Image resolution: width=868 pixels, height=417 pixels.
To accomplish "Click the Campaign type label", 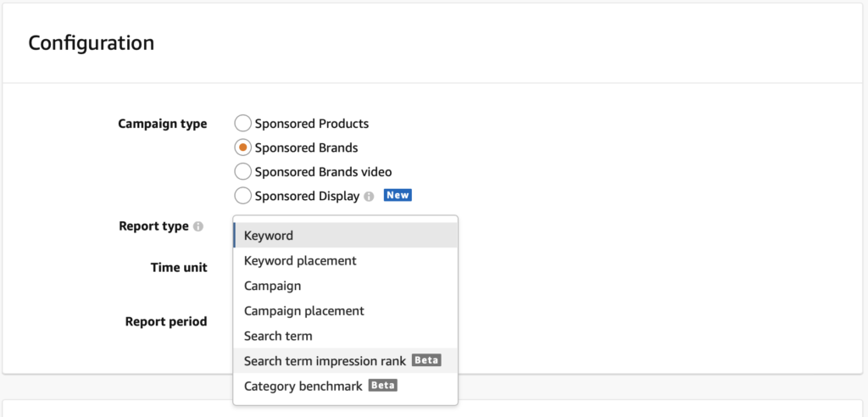I will click(x=162, y=124).
